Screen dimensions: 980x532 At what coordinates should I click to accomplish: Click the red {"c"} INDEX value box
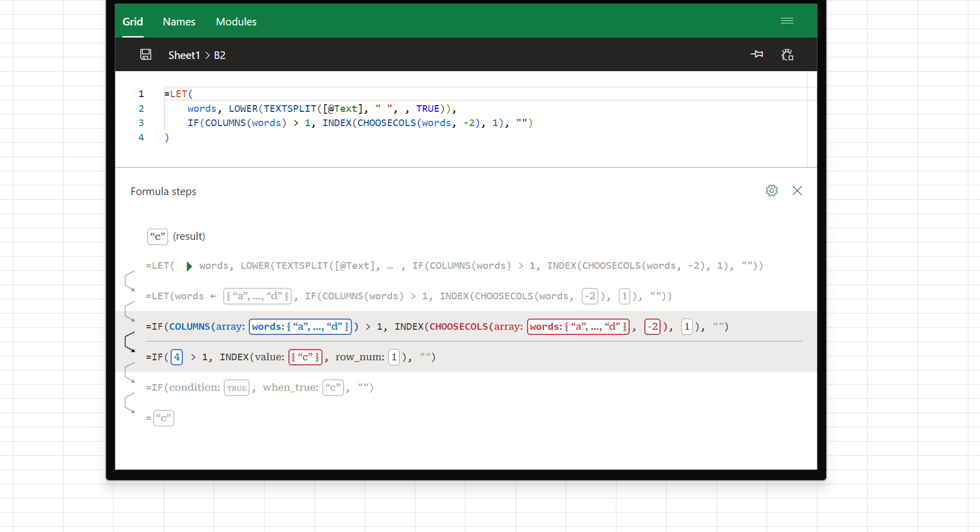coord(305,357)
